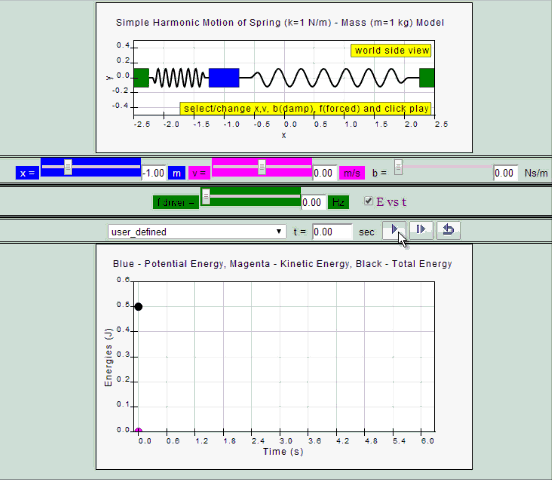Click the velocity v slider handle
Viewport: 552px width, 480px height.
tap(262, 167)
